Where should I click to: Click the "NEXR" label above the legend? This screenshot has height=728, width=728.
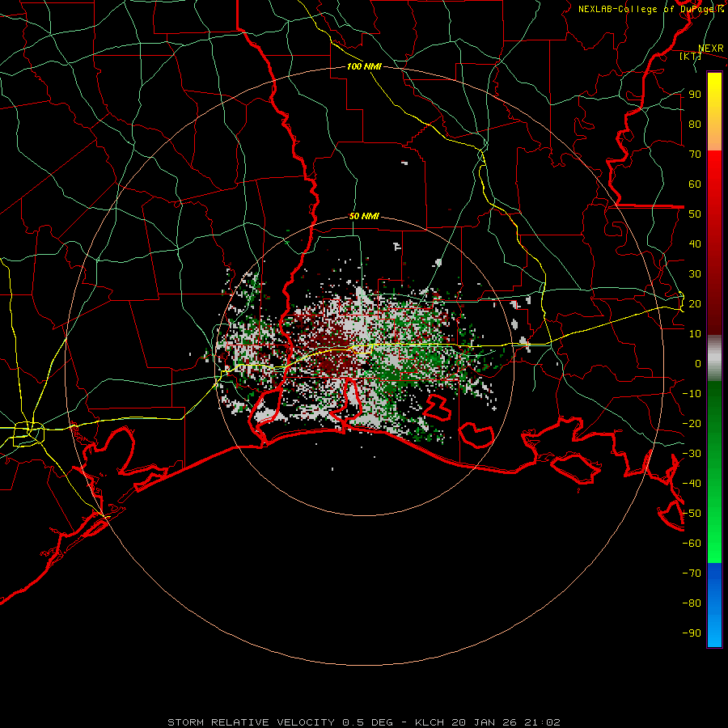click(x=711, y=49)
